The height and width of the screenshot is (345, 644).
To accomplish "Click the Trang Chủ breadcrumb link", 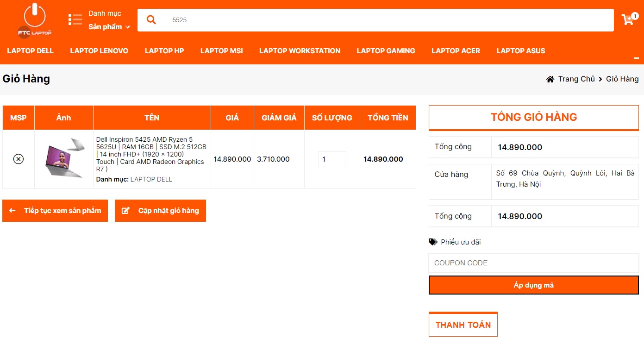I will point(576,79).
